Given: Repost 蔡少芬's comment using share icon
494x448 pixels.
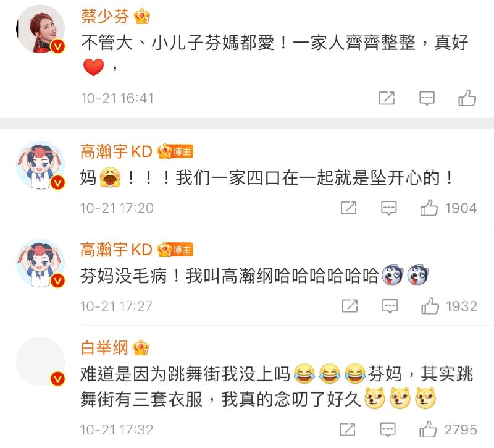Looking at the screenshot, I should point(387,98).
